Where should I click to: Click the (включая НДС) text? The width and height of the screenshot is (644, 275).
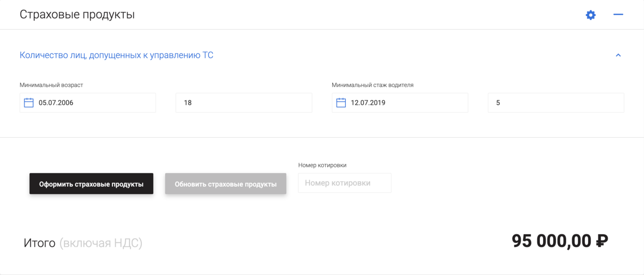(x=101, y=243)
